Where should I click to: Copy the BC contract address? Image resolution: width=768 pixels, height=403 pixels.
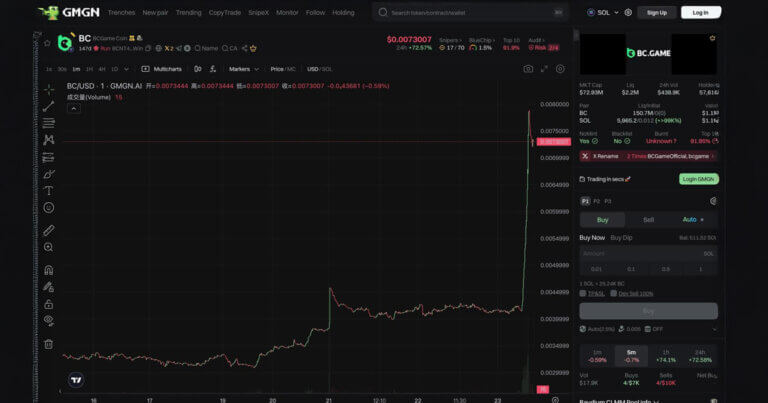pyautogui.click(x=148, y=48)
